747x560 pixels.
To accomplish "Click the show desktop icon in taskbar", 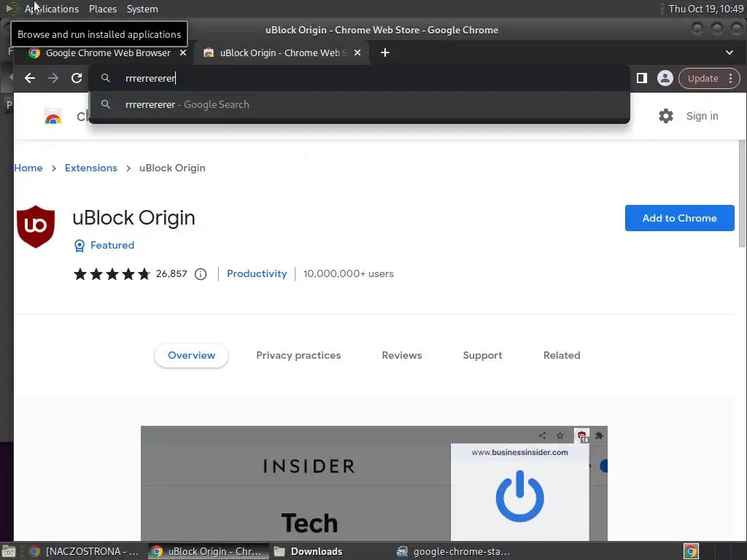I will point(9,551).
